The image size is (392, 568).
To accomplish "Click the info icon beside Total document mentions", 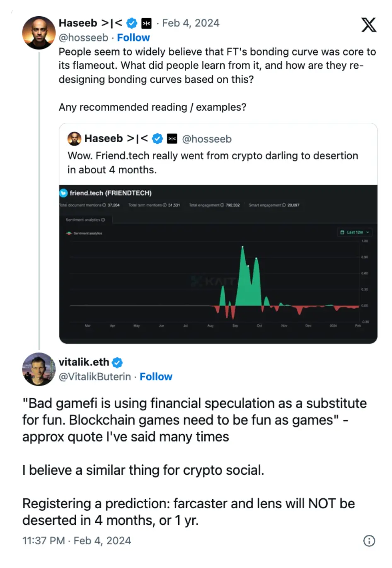I will [x=104, y=205].
